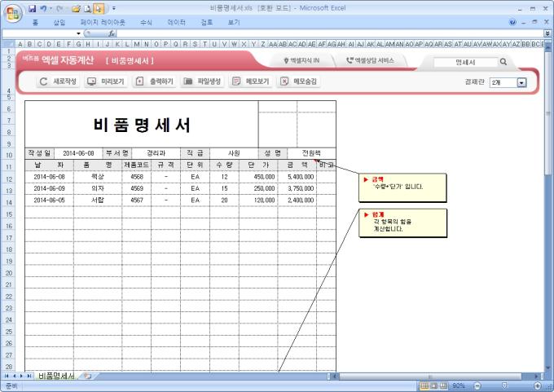This screenshot has width=554, height=392.
Task: Select the 사원 position cell
Action: [234, 153]
